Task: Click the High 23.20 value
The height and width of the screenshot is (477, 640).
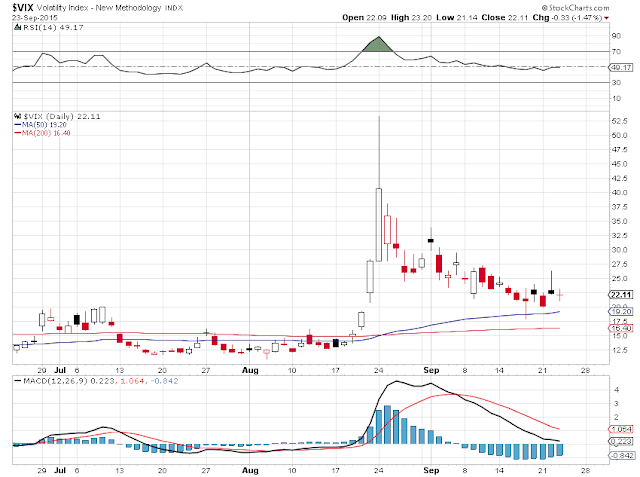Action: point(411,18)
